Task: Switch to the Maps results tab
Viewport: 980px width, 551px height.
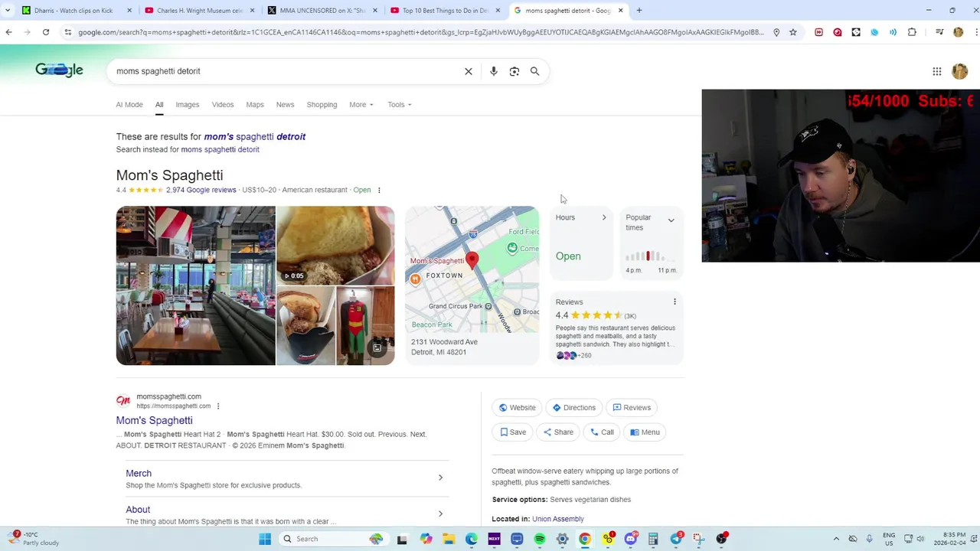Action: pyautogui.click(x=255, y=105)
